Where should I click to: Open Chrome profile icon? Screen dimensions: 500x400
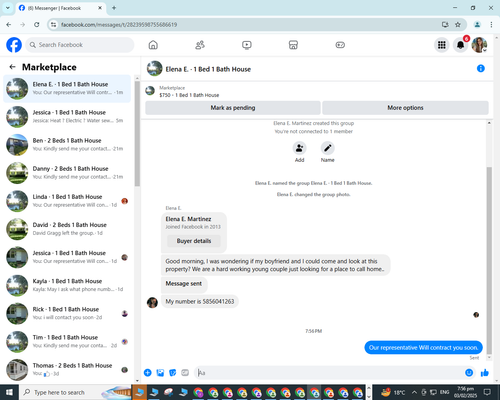(x=477, y=25)
